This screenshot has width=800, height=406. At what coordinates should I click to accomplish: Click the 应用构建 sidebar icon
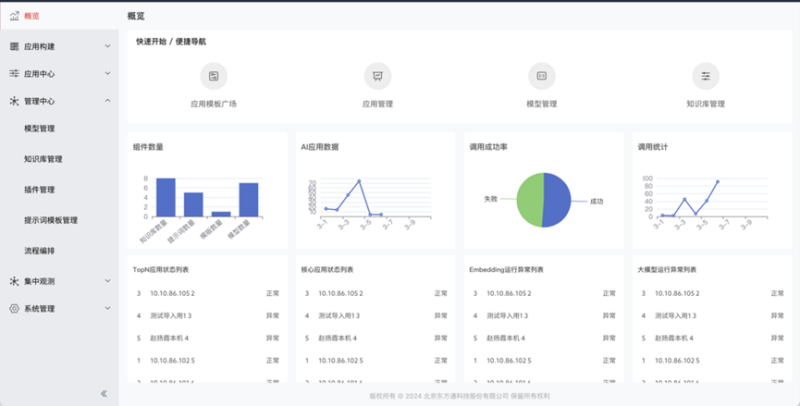14,46
